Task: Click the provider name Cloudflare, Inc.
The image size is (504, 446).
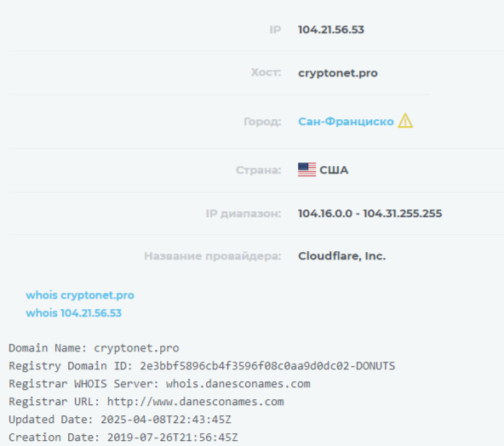Action: 341,256
